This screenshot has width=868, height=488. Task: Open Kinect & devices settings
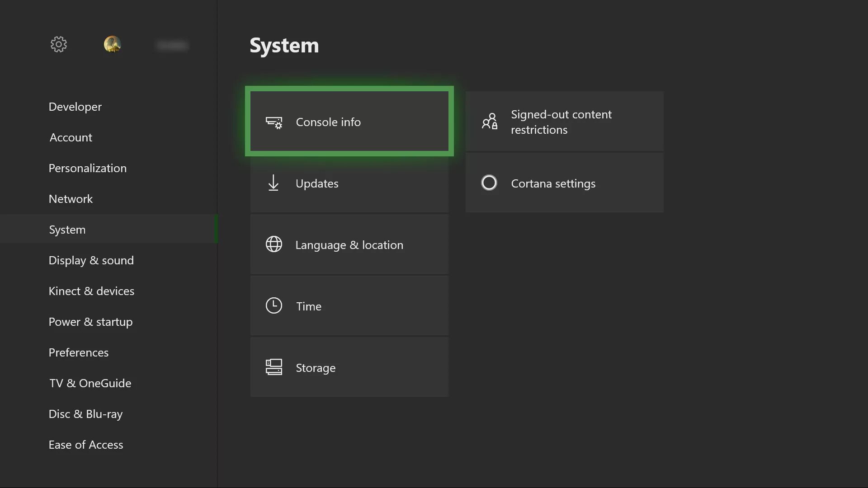pos(92,291)
